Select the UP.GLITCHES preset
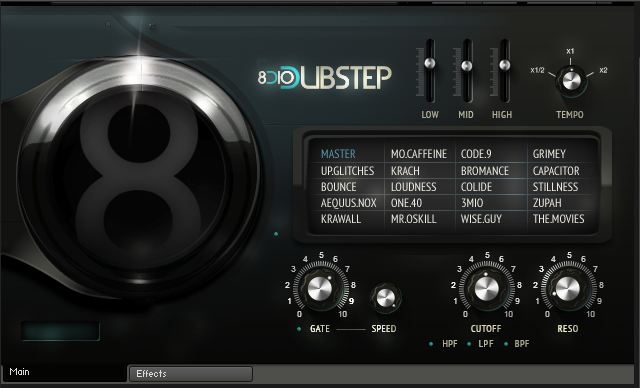640x388 pixels. pos(347,171)
